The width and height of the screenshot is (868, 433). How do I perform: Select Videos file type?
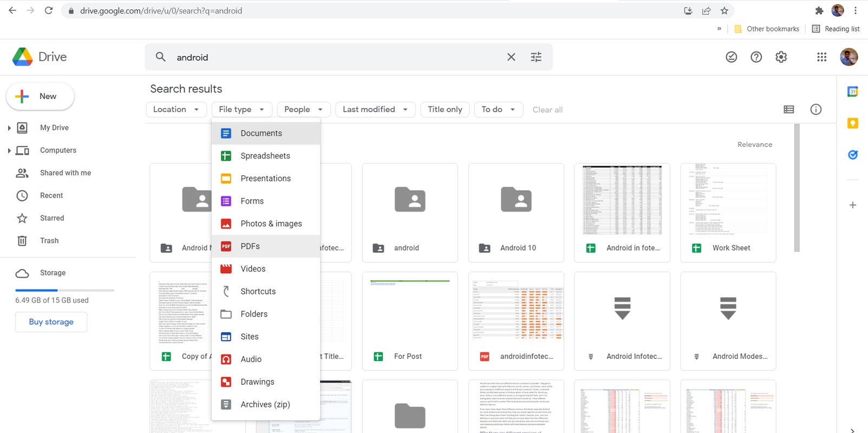pos(266,269)
